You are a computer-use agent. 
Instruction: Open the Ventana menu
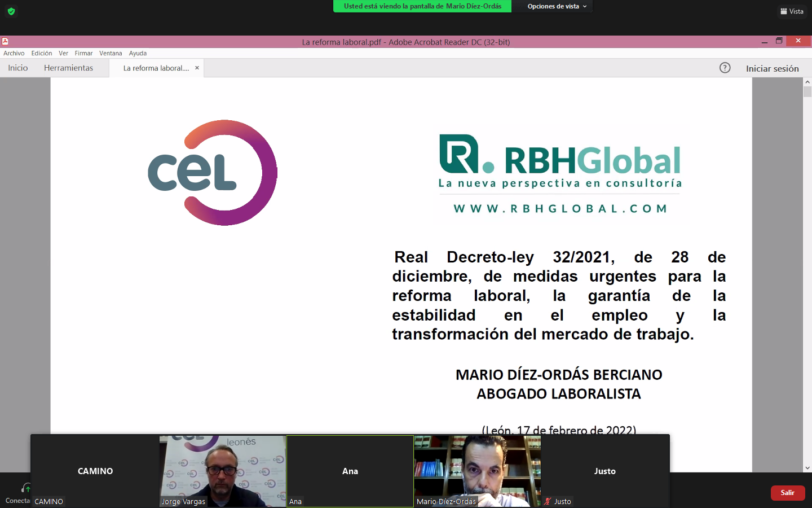pos(111,53)
